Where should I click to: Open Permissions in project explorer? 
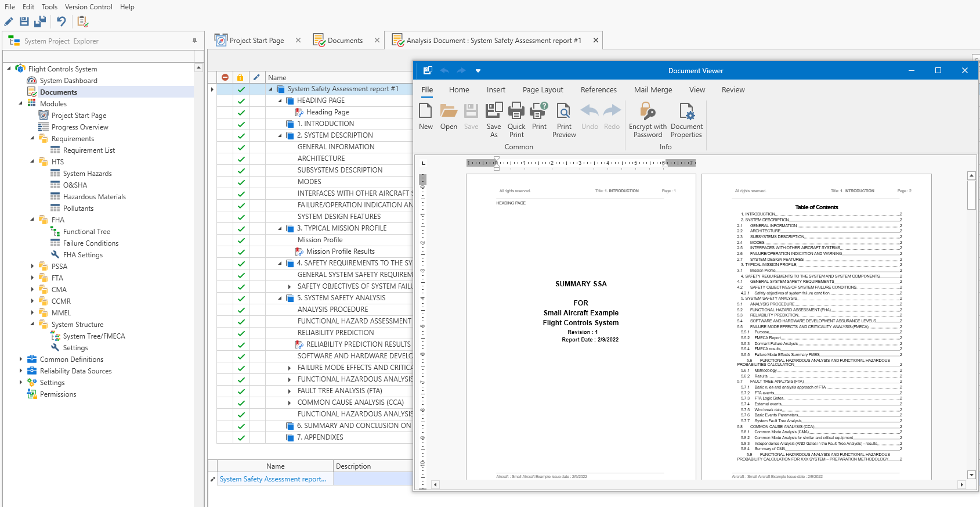[x=58, y=394]
